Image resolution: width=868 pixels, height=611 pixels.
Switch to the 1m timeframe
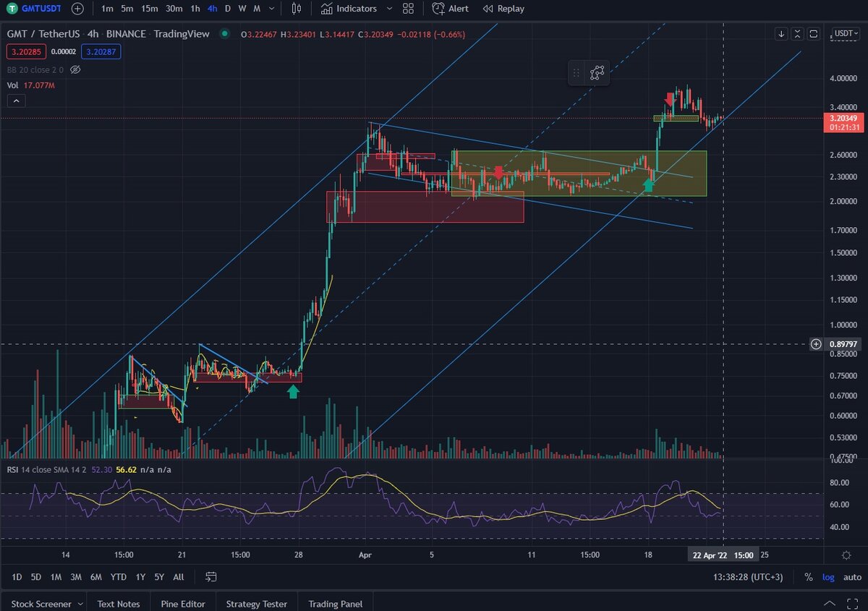coord(107,9)
